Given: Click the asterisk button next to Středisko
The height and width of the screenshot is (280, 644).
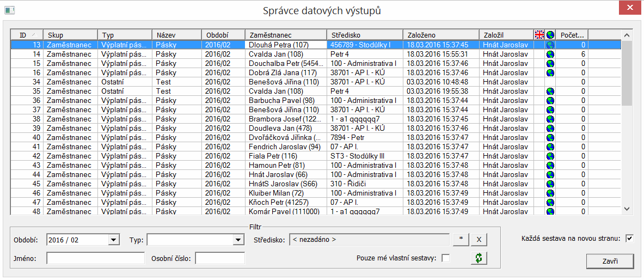Looking at the screenshot, I should tap(461, 240).
